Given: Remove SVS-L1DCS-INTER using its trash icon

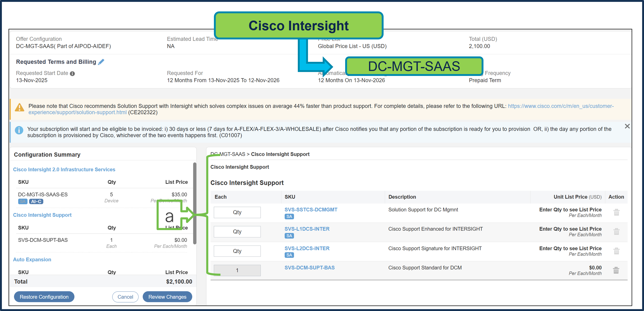Looking at the screenshot, I should click(x=617, y=232).
